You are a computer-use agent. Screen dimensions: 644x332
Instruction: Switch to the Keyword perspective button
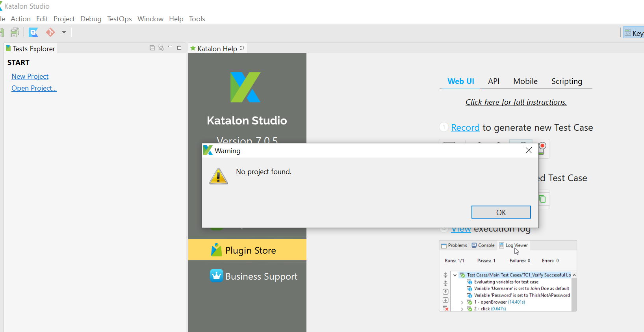pyautogui.click(x=634, y=33)
